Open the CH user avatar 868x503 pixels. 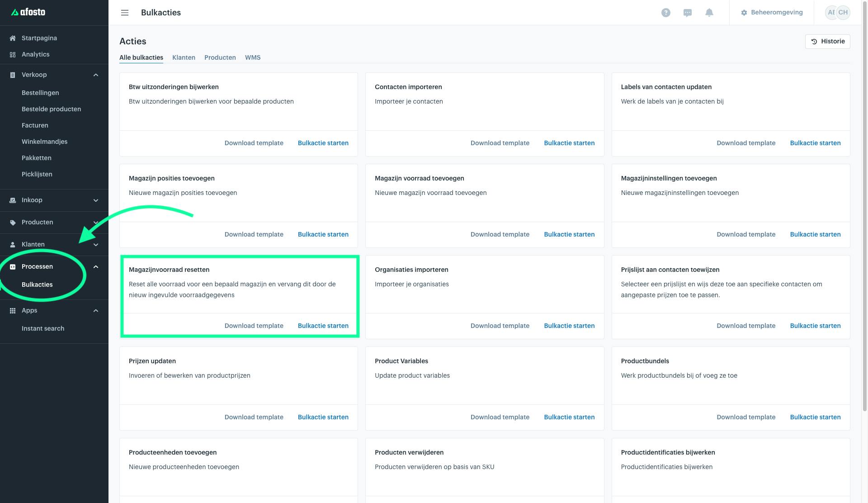(843, 12)
